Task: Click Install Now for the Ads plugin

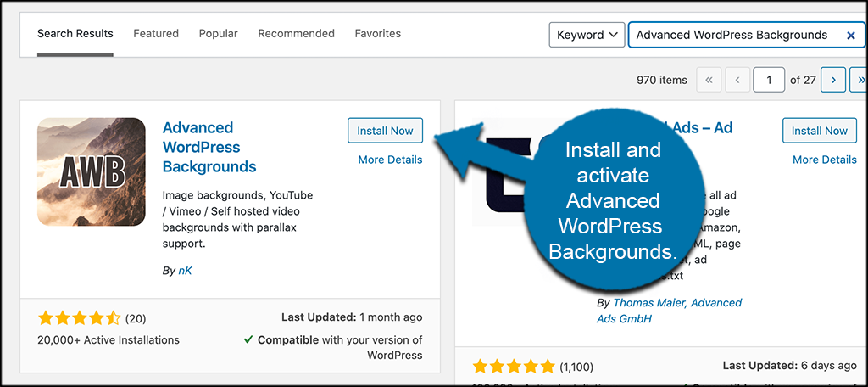Action: (x=819, y=131)
